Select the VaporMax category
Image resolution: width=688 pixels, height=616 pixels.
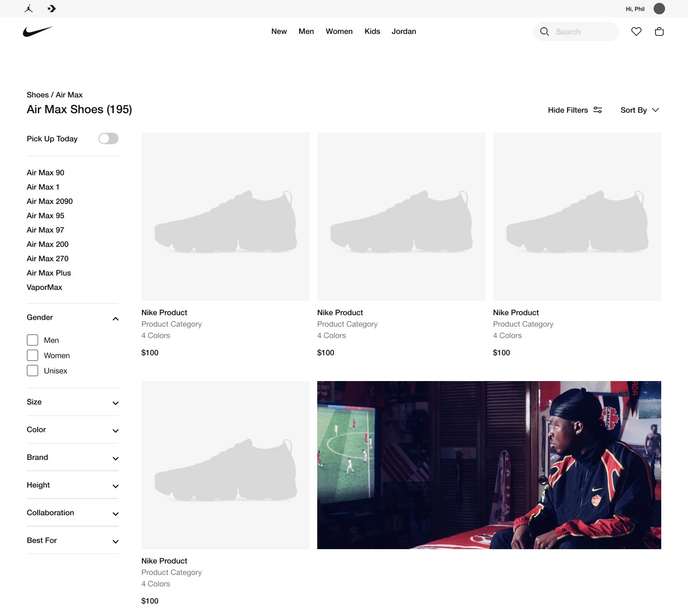(x=44, y=287)
